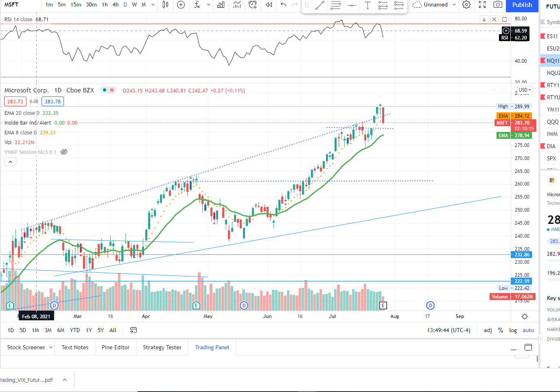
Task: Select the W weekly timeframe
Action: pyautogui.click(x=134, y=5)
